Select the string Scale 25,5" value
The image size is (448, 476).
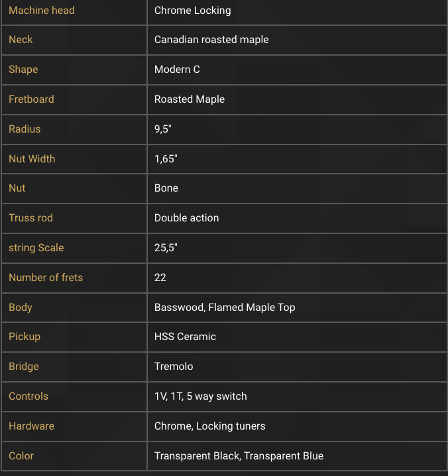pyautogui.click(x=166, y=248)
